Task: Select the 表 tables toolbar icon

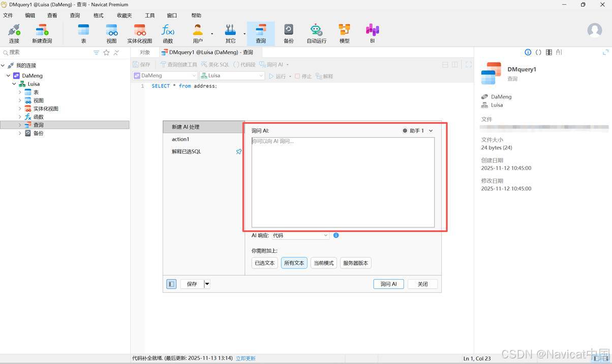Action: pos(83,34)
